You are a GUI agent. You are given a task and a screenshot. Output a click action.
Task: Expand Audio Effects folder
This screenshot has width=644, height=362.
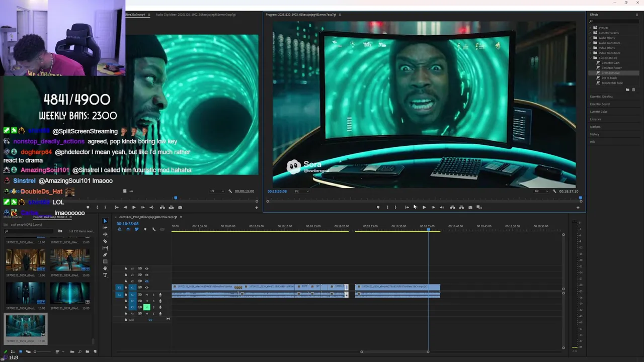point(590,38)
